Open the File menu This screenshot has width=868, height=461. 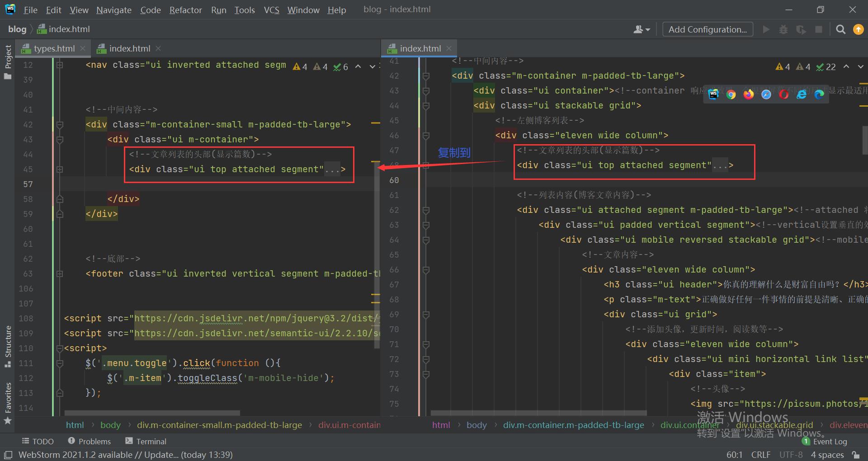(30, 10)
